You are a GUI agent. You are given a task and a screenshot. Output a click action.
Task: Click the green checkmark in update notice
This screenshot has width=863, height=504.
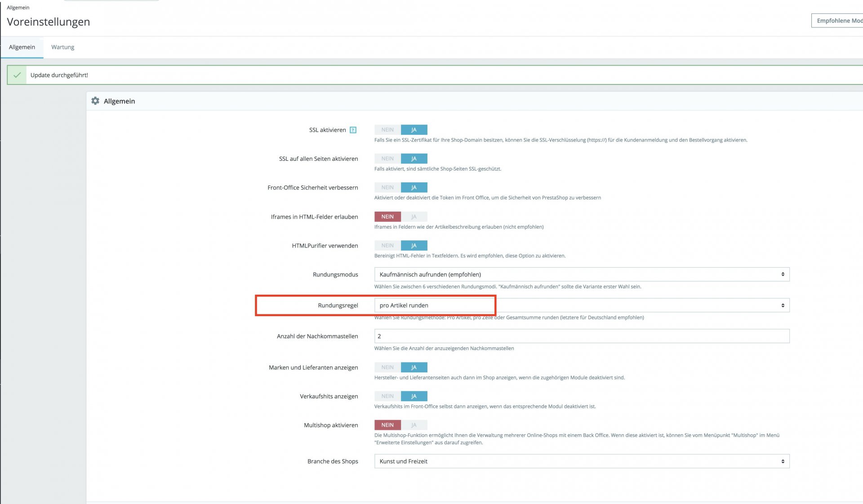17,75
